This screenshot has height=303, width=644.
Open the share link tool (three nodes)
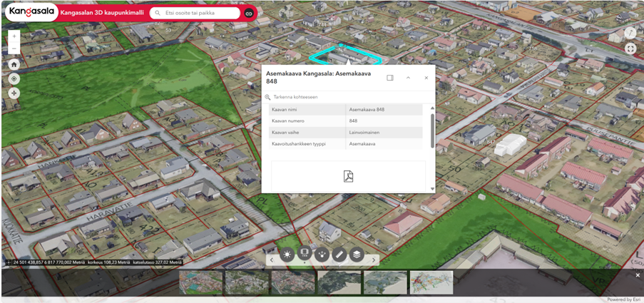(x=322, y=254)
